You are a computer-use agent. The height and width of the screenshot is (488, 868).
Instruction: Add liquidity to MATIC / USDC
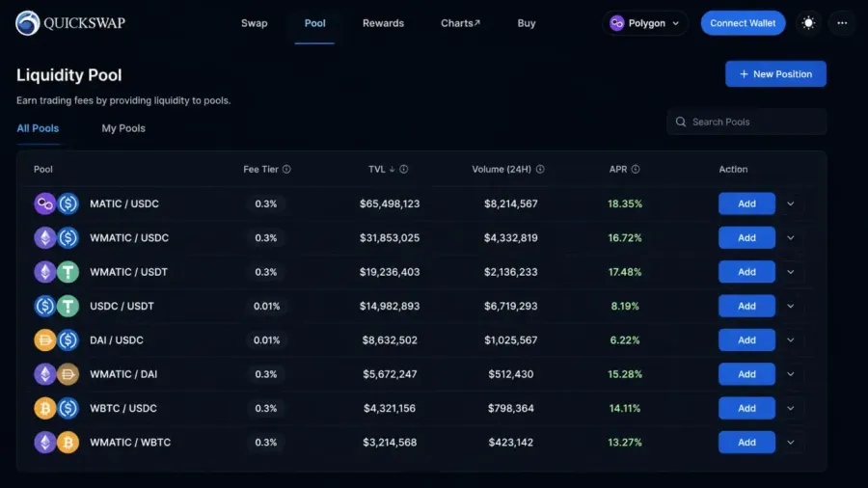(746, 203)
